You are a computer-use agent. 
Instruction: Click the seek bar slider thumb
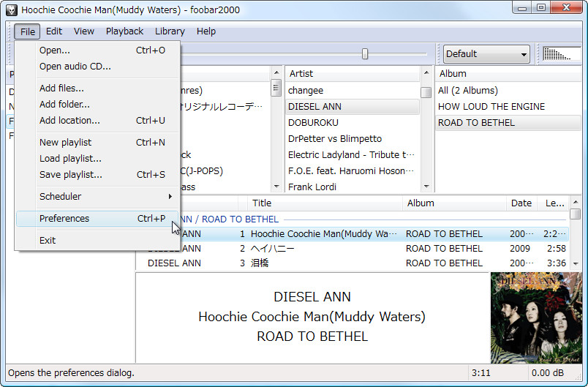coord(365,54)
